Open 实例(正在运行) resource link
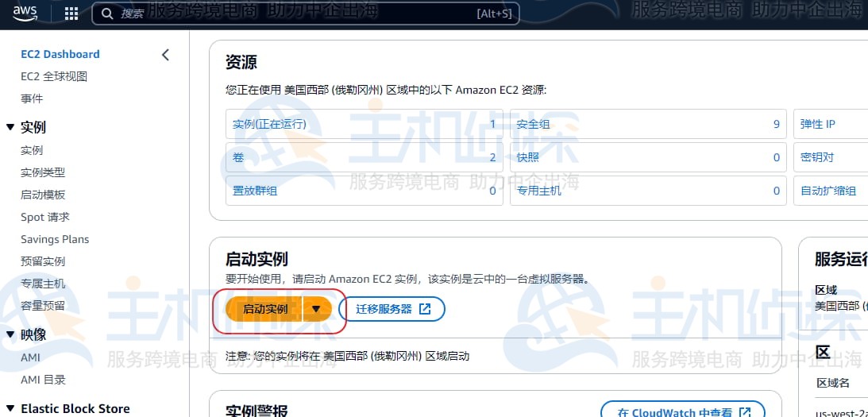Screen dimensions: 868x417 click(x=269, y=124)
